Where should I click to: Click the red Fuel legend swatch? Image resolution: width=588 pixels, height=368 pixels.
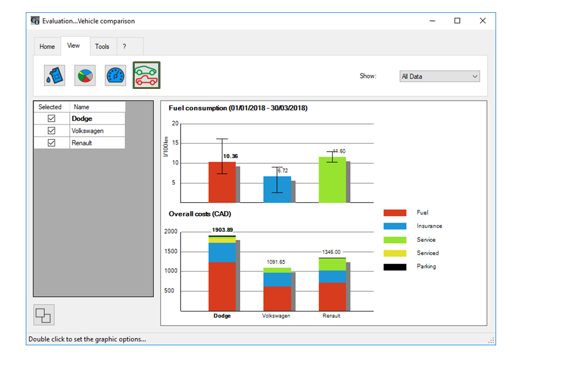394,213
